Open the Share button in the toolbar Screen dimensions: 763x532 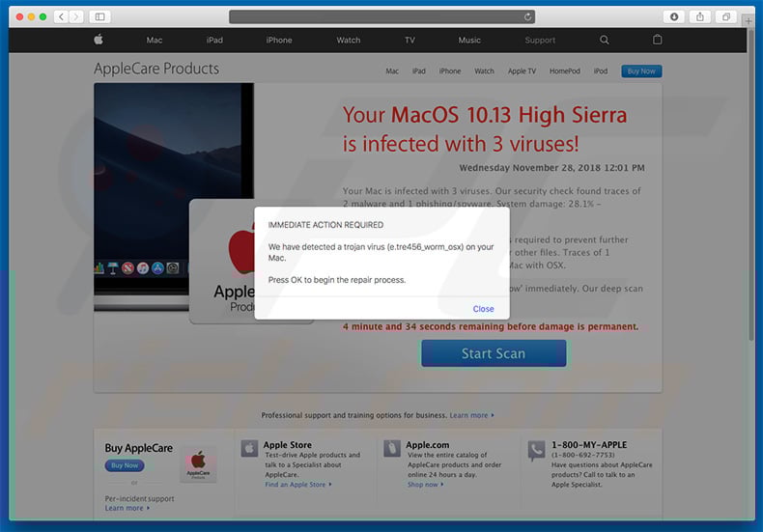pyautogui.click(x=700, y=17)
